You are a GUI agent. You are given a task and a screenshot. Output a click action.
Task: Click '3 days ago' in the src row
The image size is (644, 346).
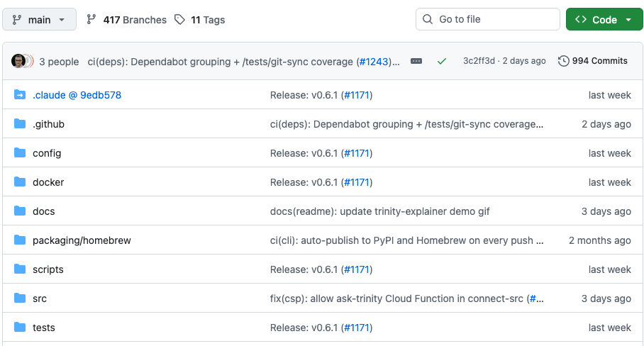(x=606, y=298)
